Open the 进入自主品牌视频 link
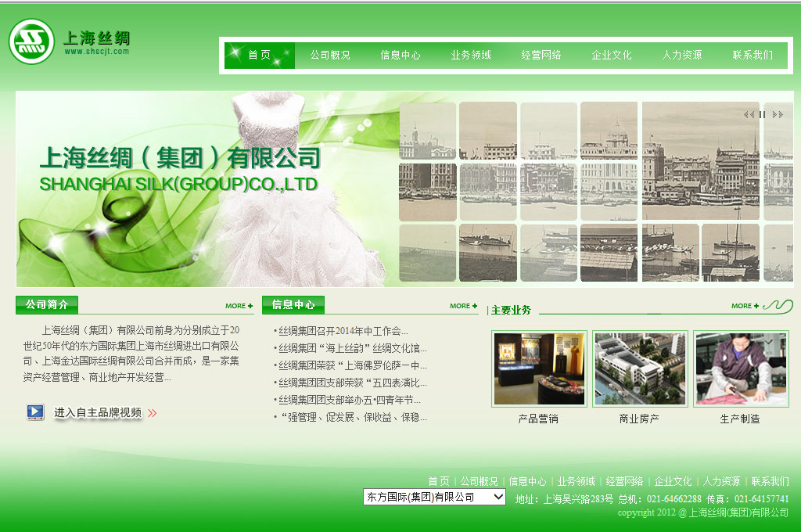The image size is (801, 532). tap(98, 413)
